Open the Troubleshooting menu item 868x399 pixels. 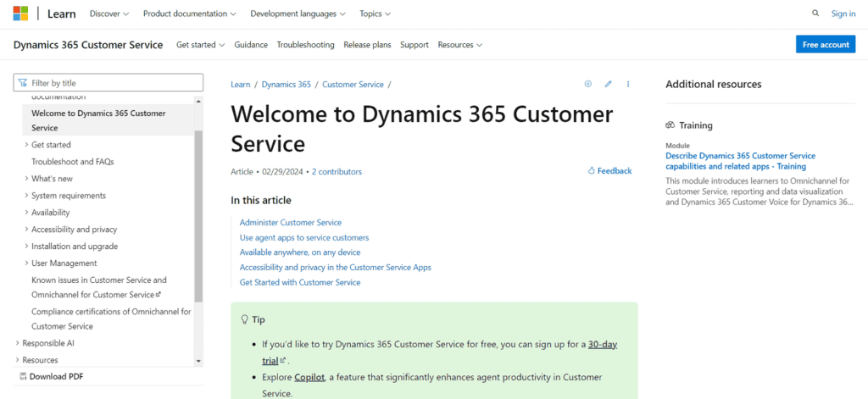[x=305, y=45]
